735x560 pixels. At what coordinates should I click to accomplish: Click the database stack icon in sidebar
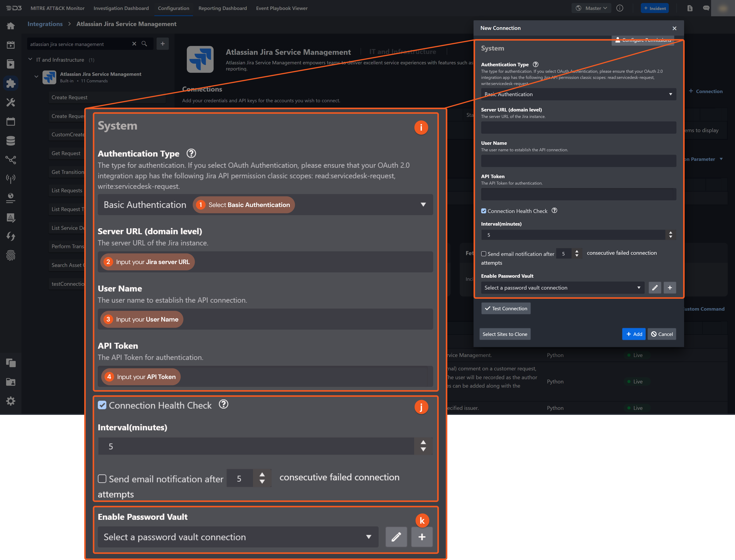point(11,141)
